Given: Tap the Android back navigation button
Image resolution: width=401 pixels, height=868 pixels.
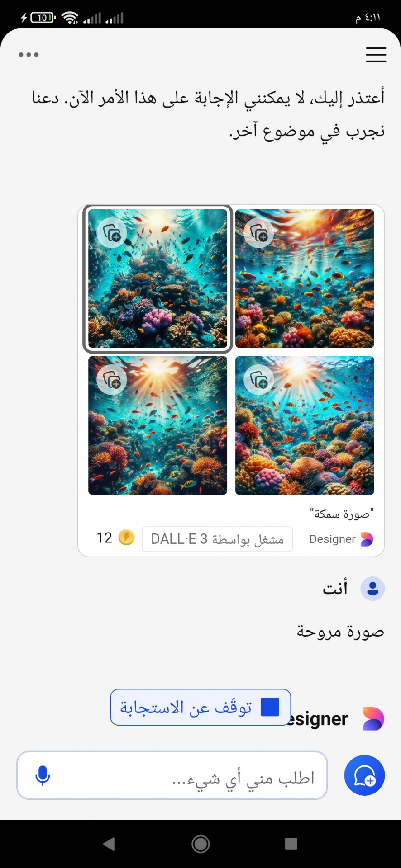Looking at the screenshot, I should click(109, 844).
